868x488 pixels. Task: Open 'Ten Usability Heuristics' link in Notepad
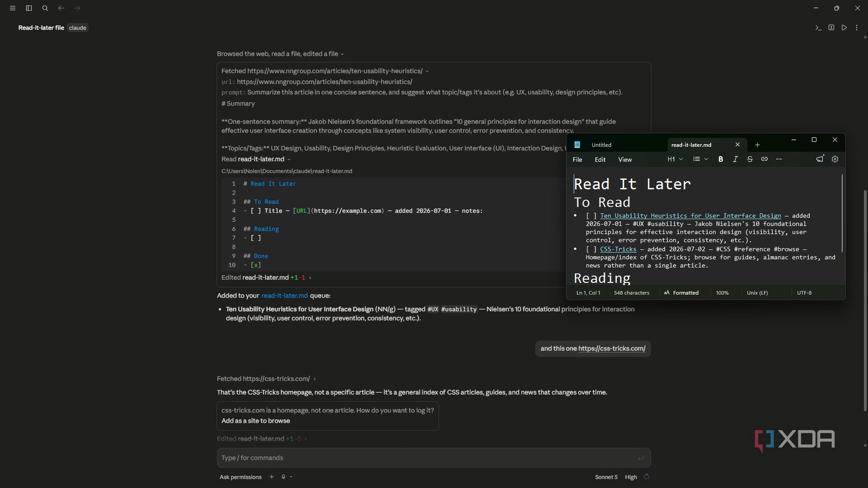pyautogui.click(x=690, y=216)
